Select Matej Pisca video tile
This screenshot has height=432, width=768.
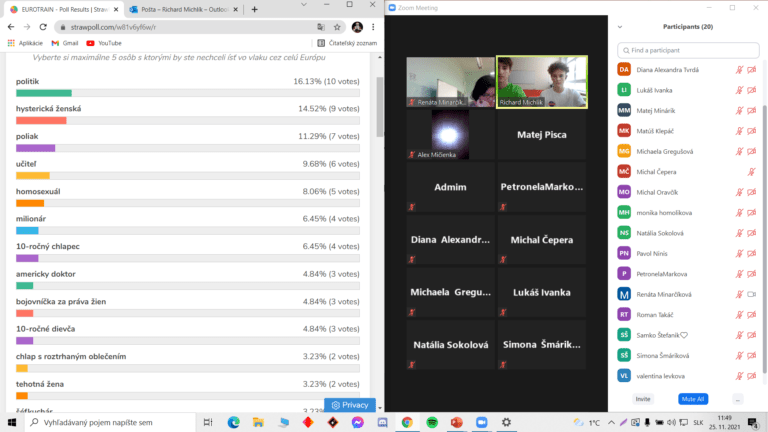[x=542, y=135]
